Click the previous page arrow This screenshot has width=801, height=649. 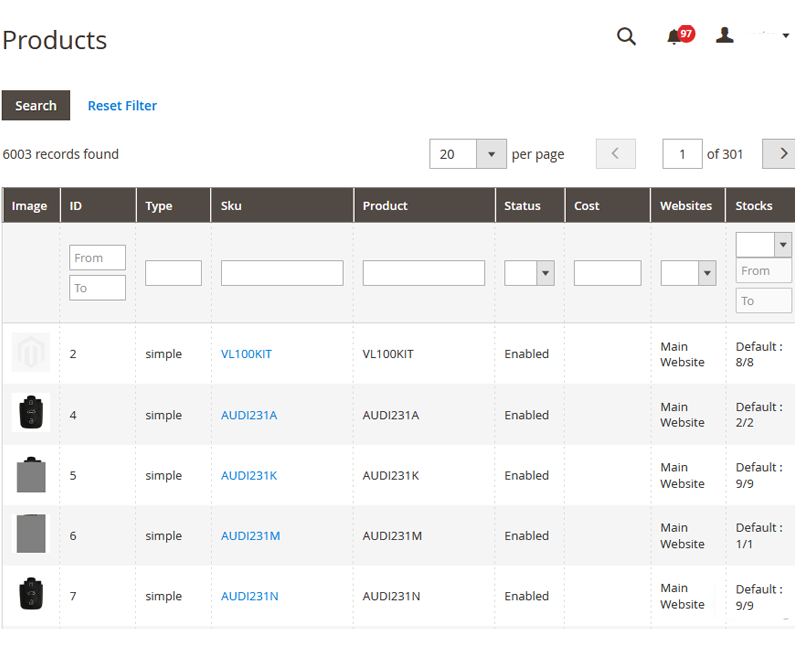tap(616, 153)
